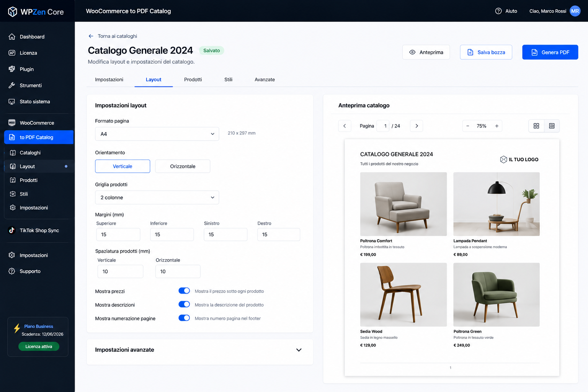Open the Impostazioni tab
The height and width of the screenshot is (392, 588).
[109, 80]
